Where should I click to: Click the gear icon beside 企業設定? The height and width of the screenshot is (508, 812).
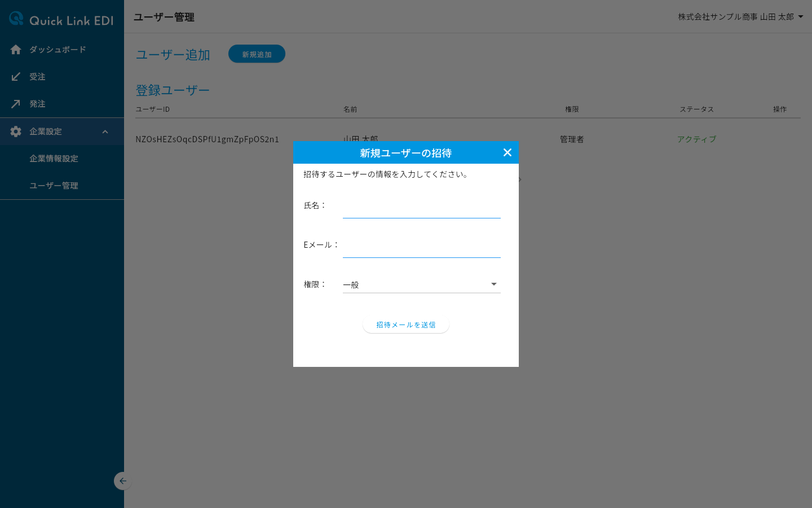tap(16, 132)
